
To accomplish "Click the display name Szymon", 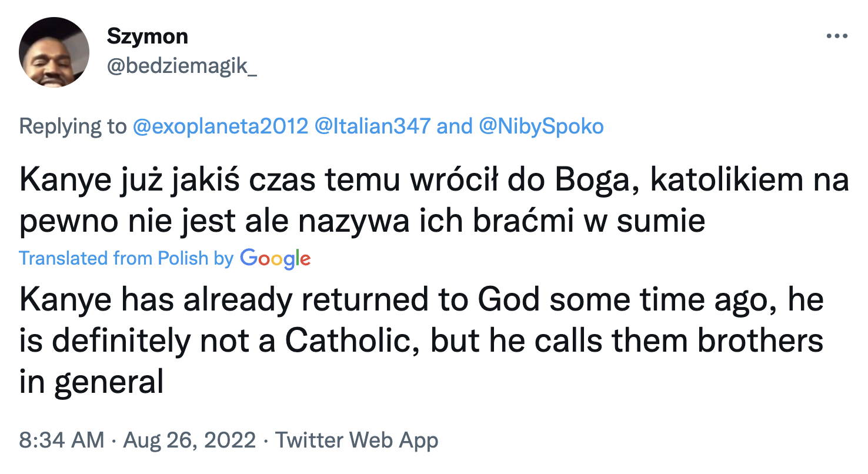I will [x=147, y=36].
